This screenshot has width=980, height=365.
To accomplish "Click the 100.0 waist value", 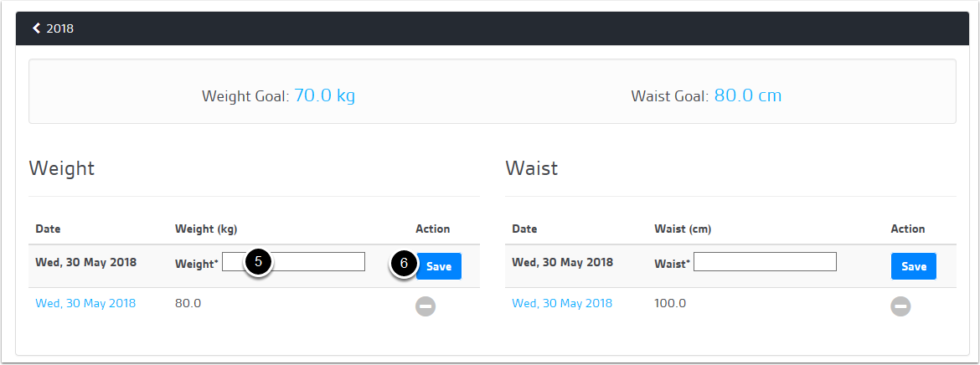I will pyautogui.click(x=670, y=304).
